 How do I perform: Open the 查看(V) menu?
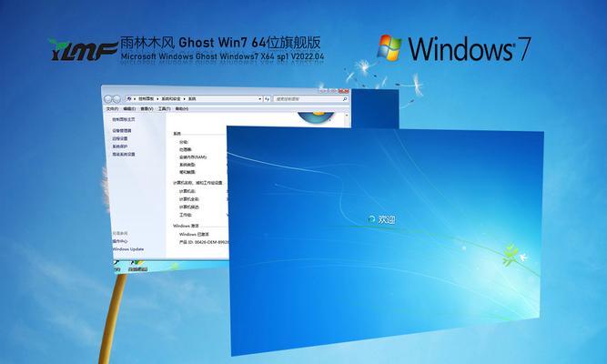[147, 109]
